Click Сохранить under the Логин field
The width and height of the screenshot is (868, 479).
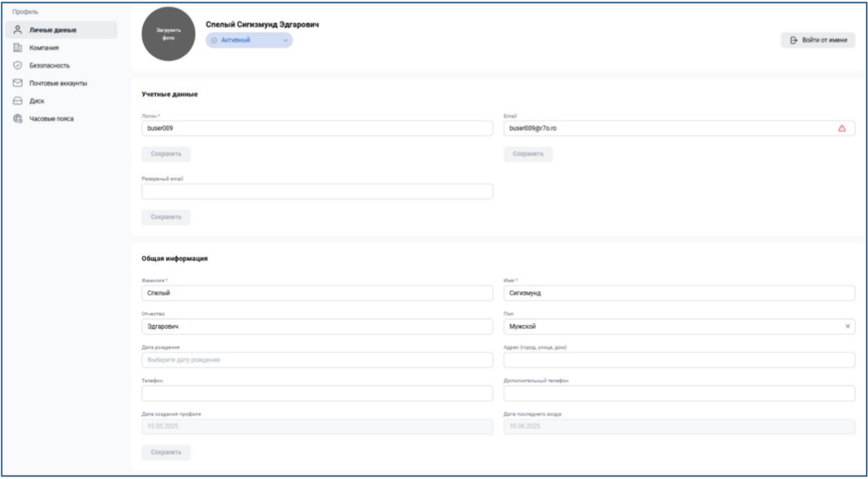click(166, 154)
